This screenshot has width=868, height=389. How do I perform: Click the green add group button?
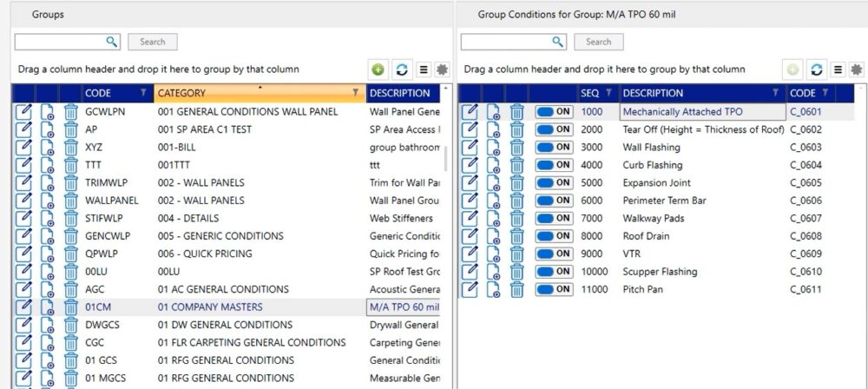(x=378, y=69)
